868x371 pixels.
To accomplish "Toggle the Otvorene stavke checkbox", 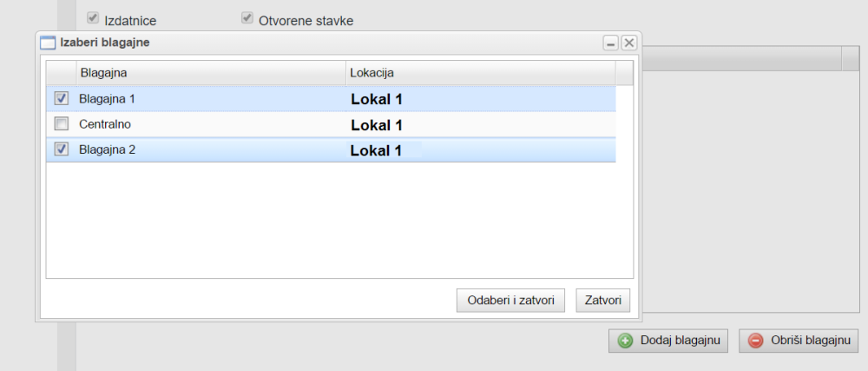I will pos(247,18).
